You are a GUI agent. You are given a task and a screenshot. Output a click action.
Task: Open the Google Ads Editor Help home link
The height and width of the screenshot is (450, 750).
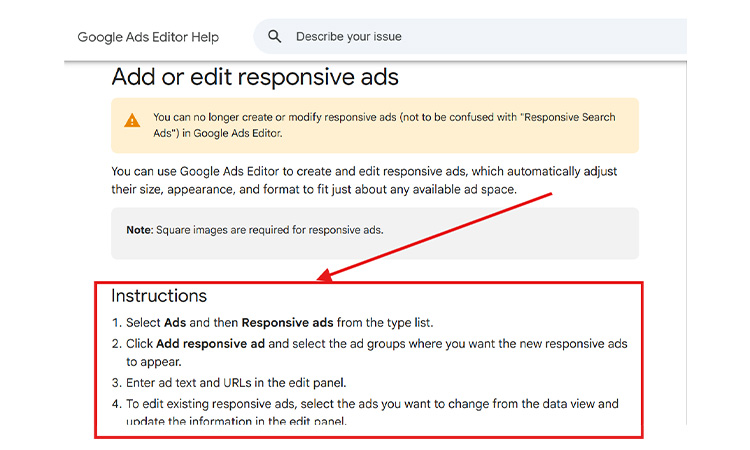pyautogui.click(x=148, y=37)
